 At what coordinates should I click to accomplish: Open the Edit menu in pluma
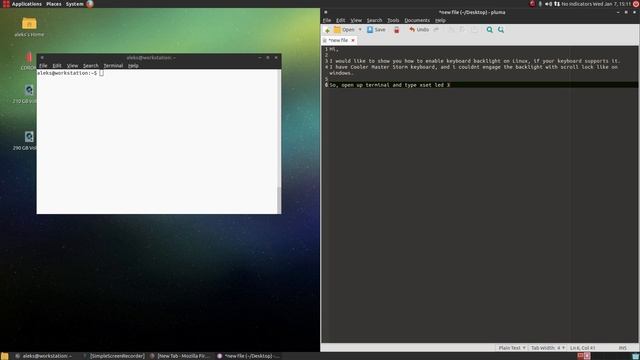point(340,20)
